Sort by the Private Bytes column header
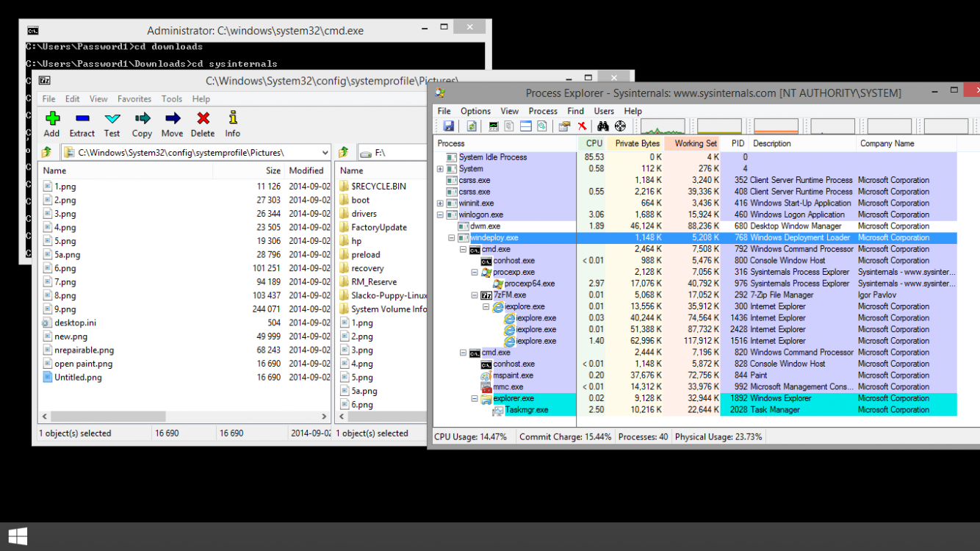The width and height of the screenshot is (980, 551). [635, 143]
